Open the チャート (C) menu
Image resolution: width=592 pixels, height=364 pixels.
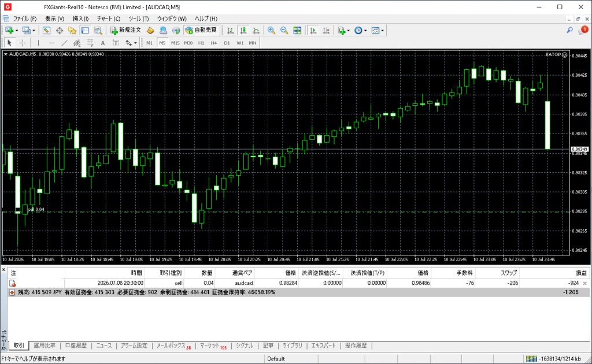(x=108, y=18)
